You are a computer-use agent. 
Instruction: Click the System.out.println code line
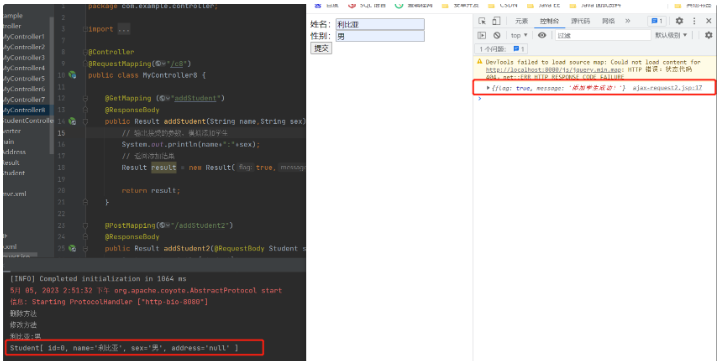[191, 145]
